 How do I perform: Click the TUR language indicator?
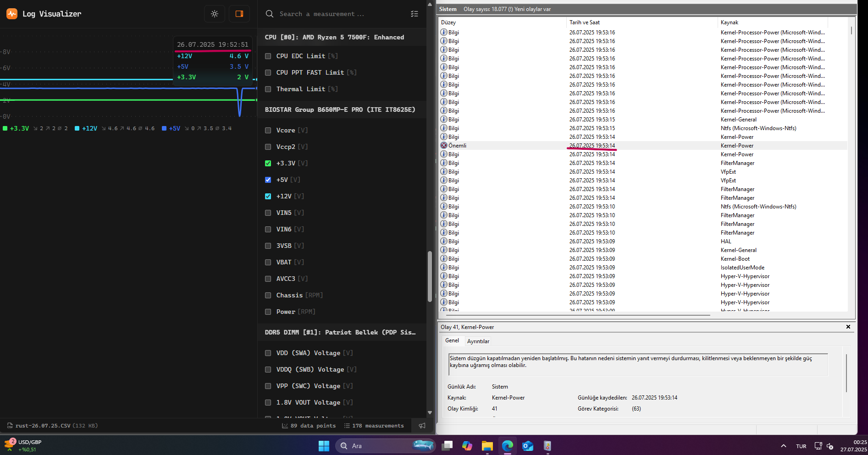coord(801,446)
